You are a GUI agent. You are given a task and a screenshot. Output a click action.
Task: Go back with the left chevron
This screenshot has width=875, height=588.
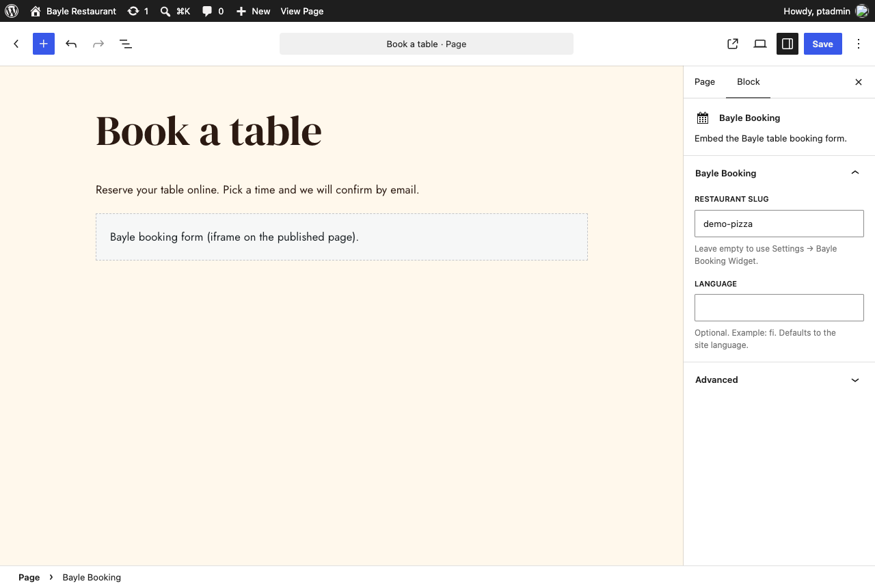(x=16, y=44)
